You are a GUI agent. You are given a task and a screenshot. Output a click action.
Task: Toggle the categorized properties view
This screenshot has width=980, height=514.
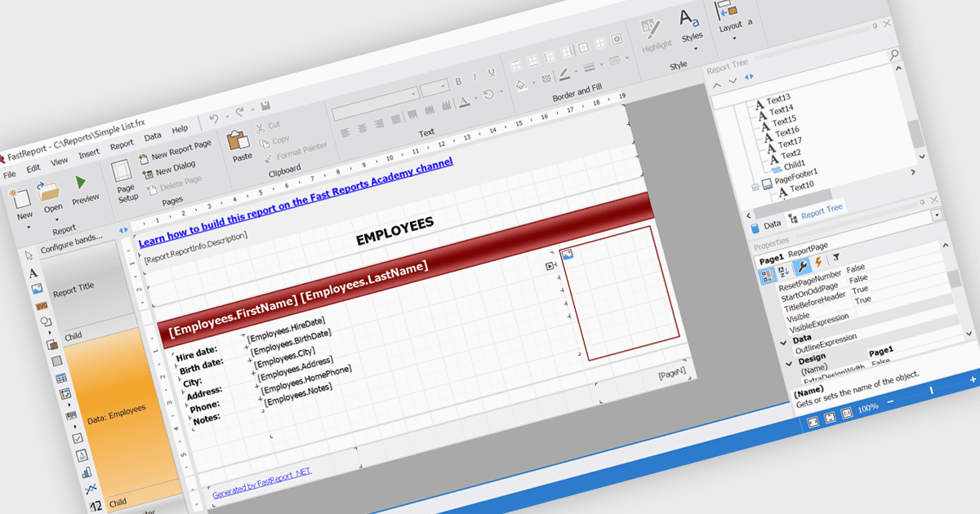tap(767, 277)
